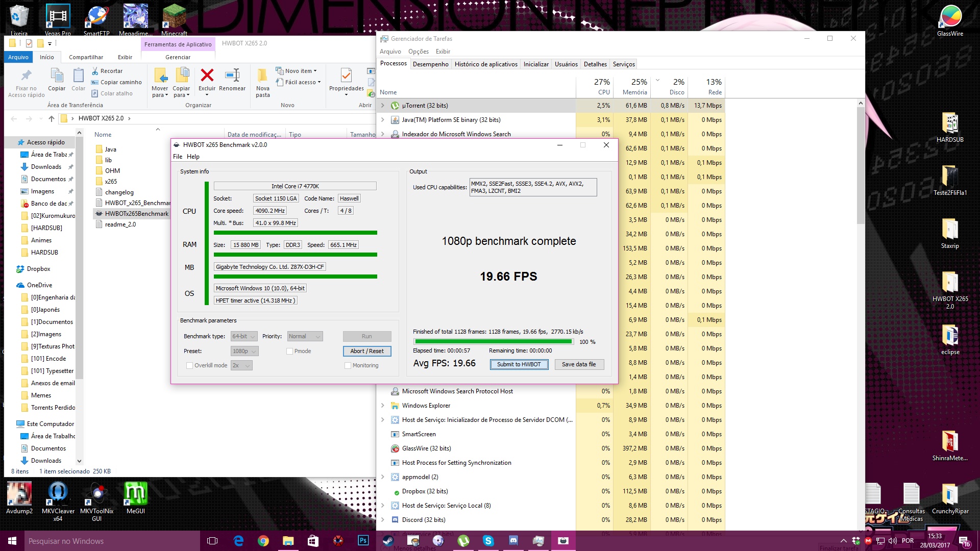Click Fixar no Acesso rápido pin icon
This screenshot has width=980, height=551.
click(26, 76)
